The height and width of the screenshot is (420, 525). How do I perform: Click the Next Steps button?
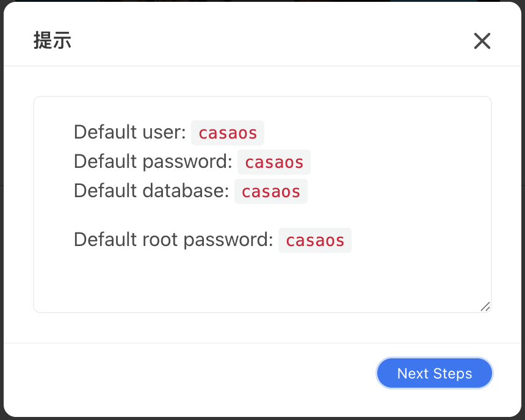pyautogui.click(x=434, y=374)
